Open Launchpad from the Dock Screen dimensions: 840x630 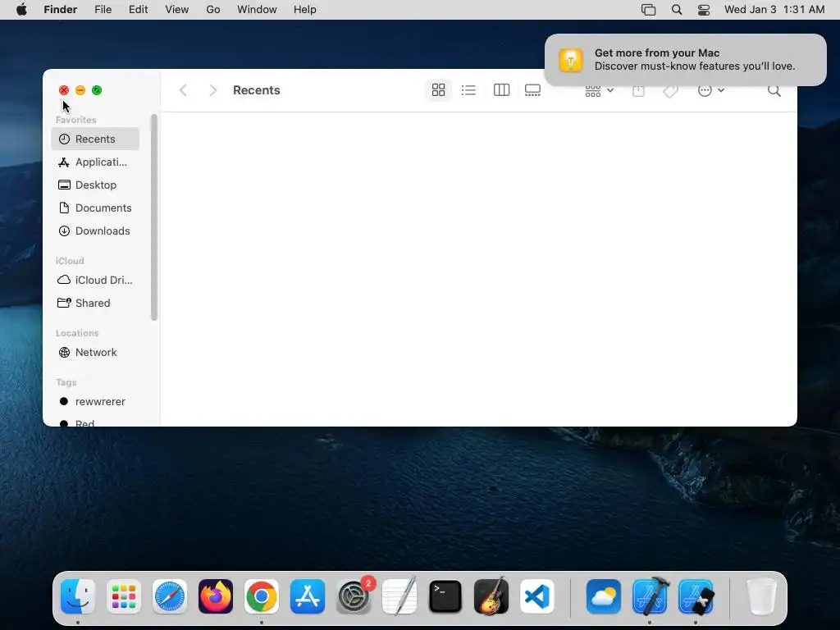tap(124, 596)
